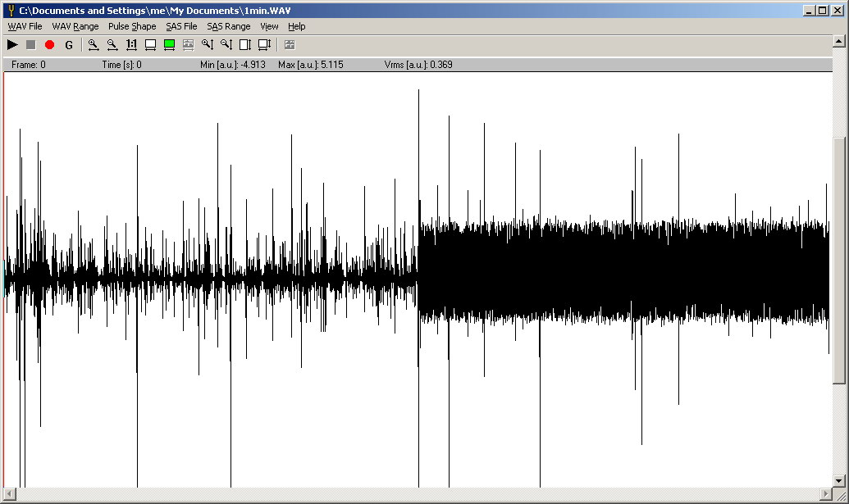Click the green screen range icon
849x504 pixels.
tap(169, 45)
